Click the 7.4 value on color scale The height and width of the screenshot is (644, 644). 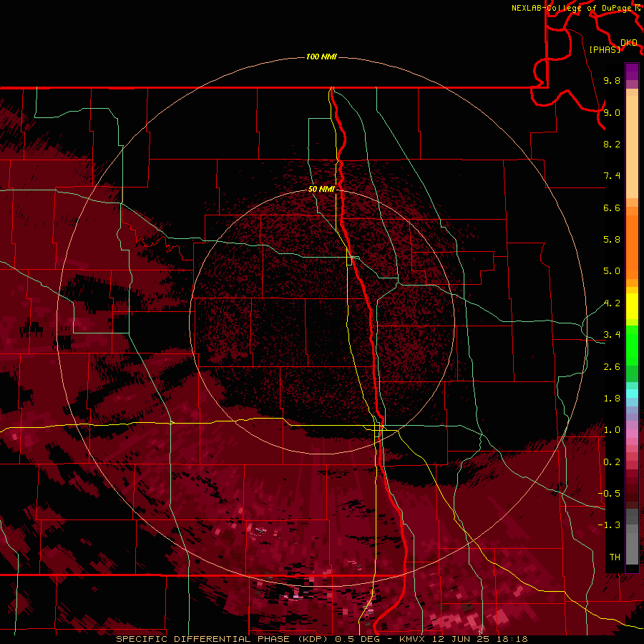(612, 176)
